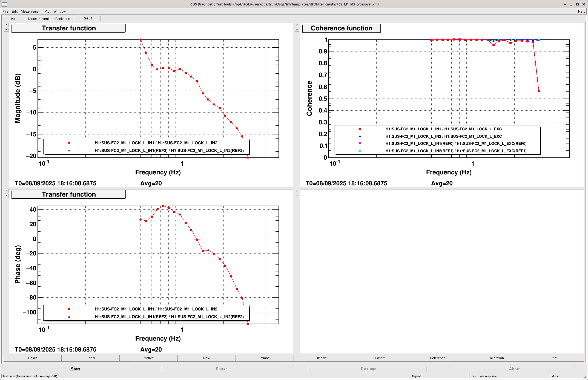Click the Coherence function plot title box

[341, 28]
